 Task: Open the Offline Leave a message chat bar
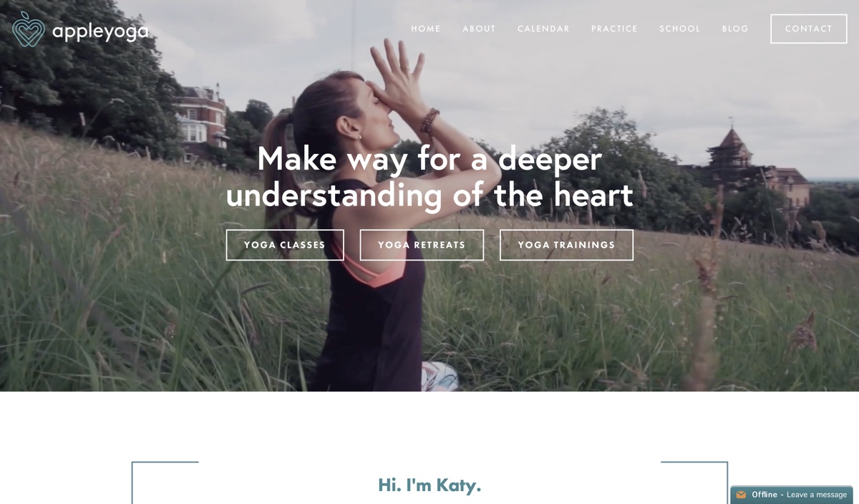click(792, 495)
